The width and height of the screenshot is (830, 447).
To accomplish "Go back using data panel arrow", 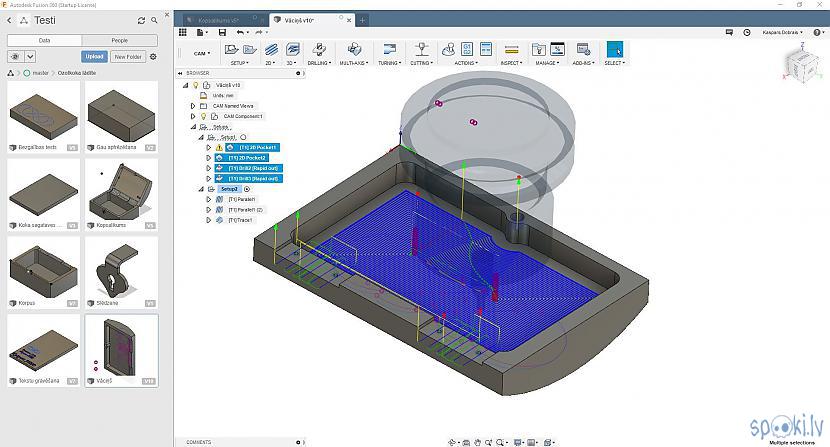I will pyautogui.click(x=9, y=20).
